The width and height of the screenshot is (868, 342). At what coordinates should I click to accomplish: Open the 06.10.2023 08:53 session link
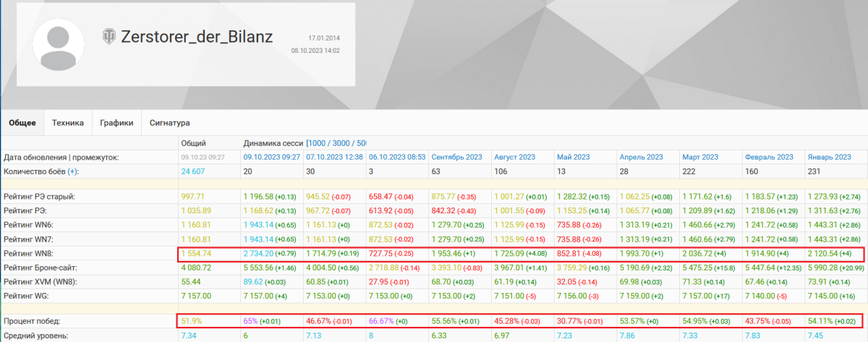(396, 157)
